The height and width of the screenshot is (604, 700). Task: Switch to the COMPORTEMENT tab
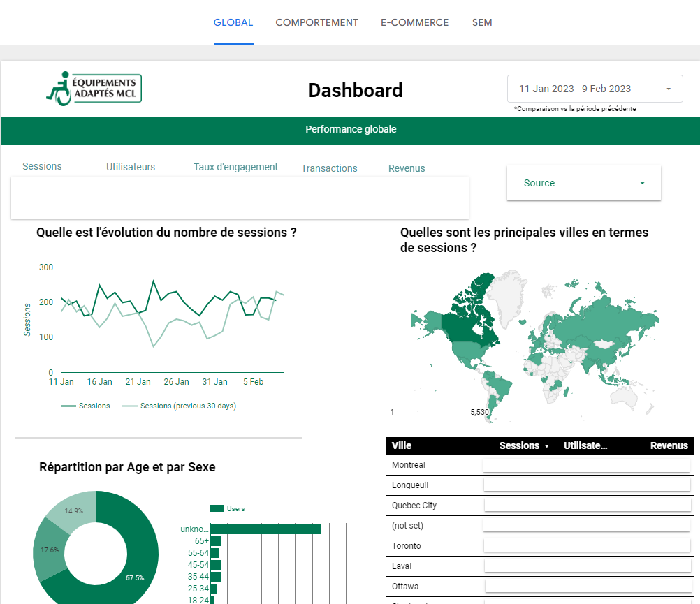[316, 22]
